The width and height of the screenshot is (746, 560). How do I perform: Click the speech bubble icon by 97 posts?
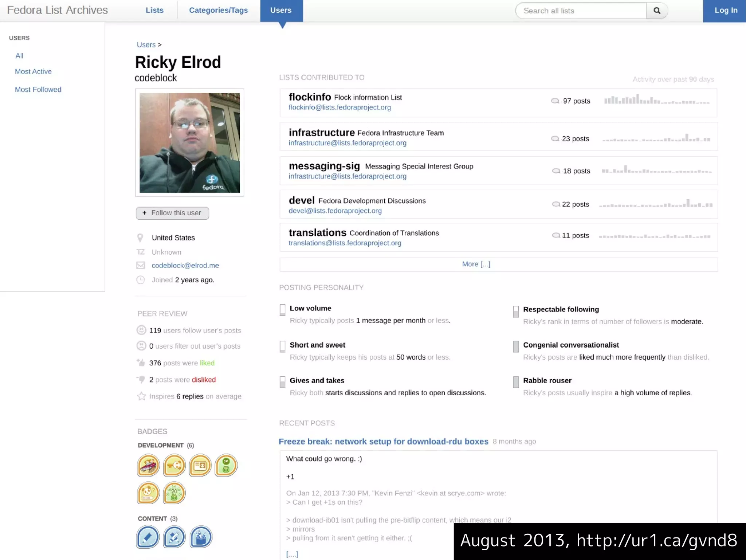555,101
